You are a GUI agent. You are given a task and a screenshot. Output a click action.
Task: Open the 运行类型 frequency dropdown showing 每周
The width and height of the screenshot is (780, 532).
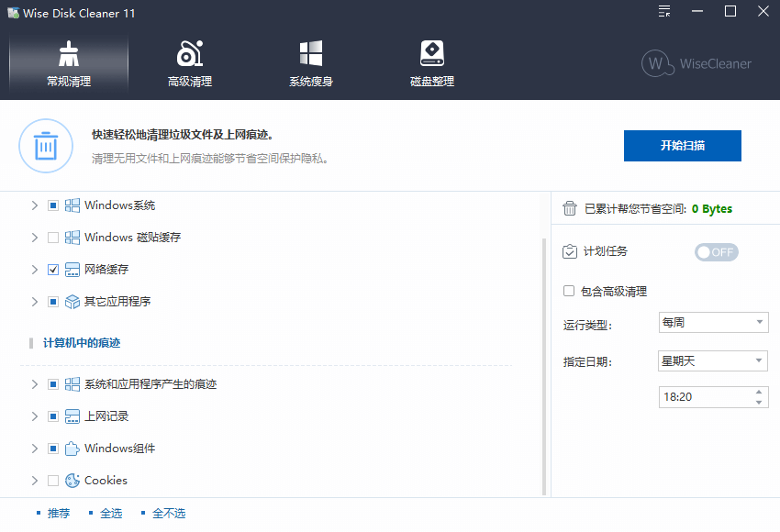713,322
